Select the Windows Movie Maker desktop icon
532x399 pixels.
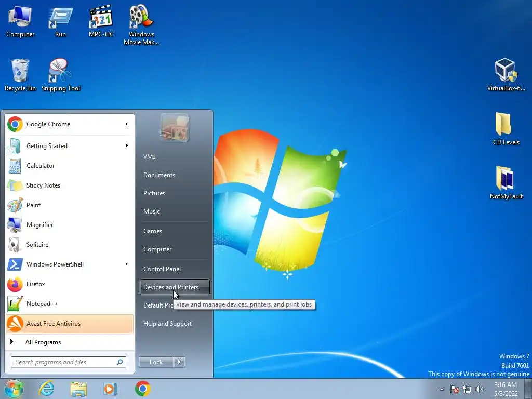click(x=141, y=25)
